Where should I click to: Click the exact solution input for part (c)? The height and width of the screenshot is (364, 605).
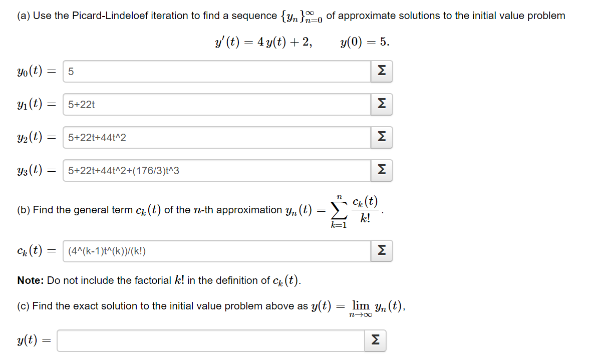coord(210,340)
